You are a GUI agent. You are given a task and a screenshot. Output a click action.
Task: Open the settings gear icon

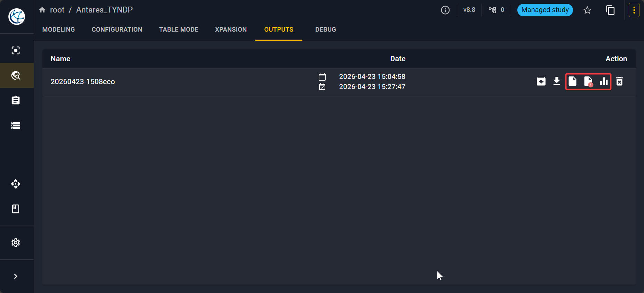[16, 243]
